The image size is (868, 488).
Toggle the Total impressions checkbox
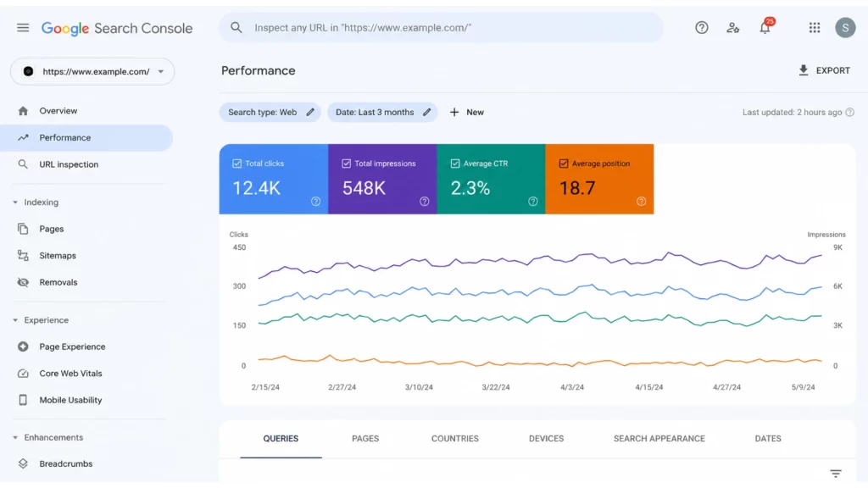pos(346,164)
